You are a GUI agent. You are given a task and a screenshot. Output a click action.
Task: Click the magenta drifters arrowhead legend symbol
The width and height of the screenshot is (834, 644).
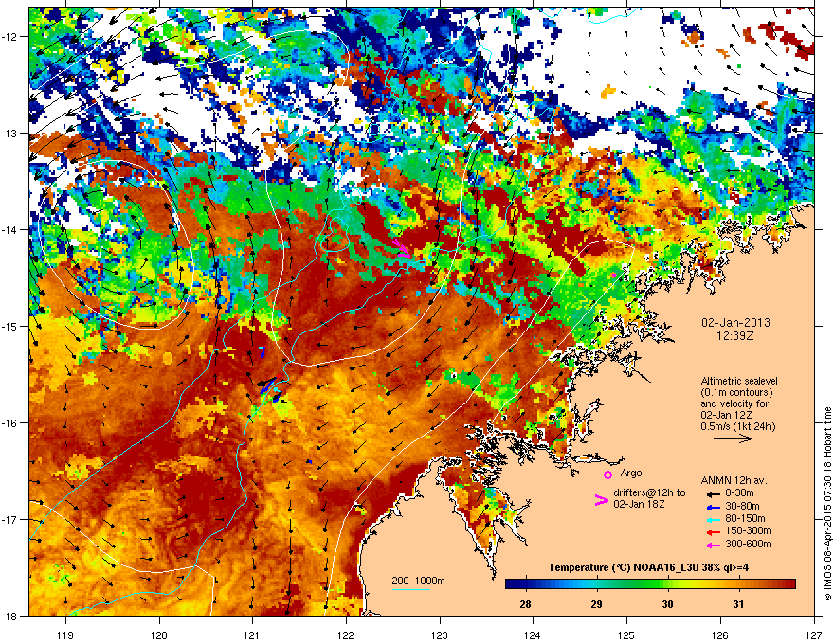602,500
